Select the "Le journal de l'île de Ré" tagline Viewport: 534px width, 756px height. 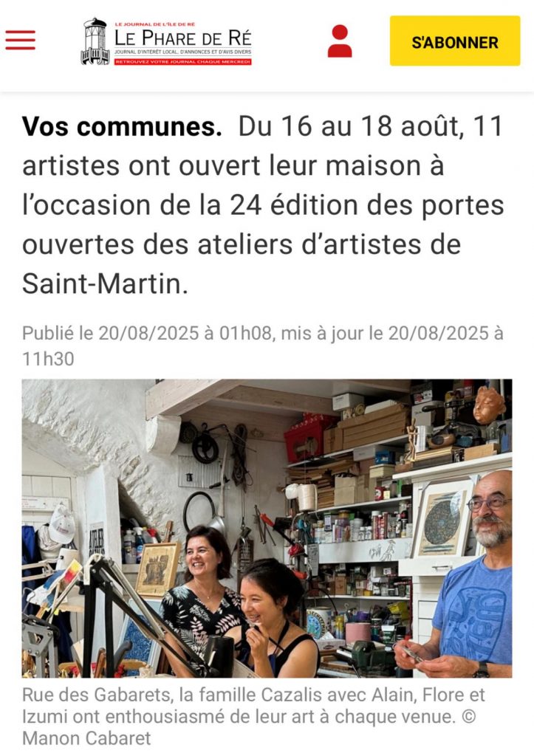coord(154,24)
